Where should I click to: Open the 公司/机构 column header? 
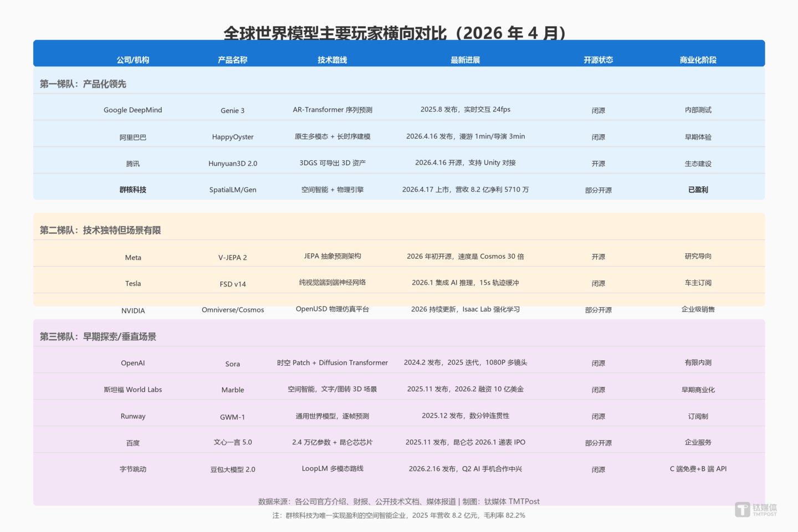[x=133, y=59]
